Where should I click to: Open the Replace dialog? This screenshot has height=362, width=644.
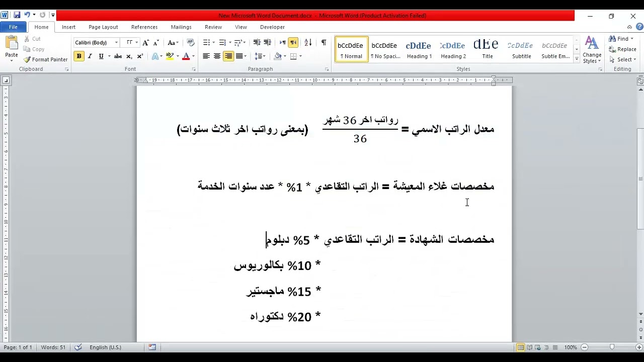(x=623, y=49)
